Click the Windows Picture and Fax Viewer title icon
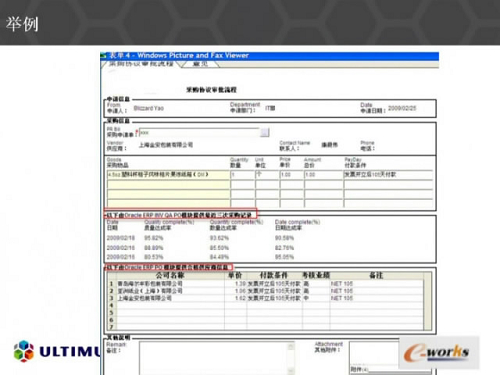500x375 pixels. 104,56
